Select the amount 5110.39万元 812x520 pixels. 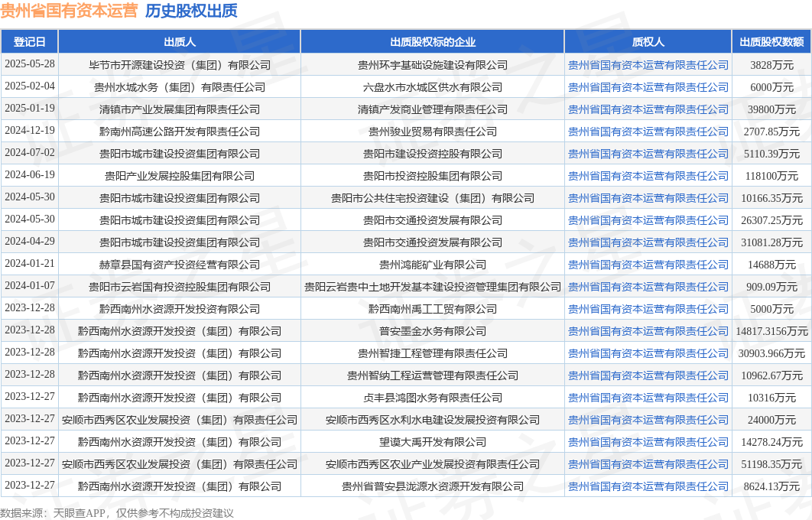(x=771, y=154)
